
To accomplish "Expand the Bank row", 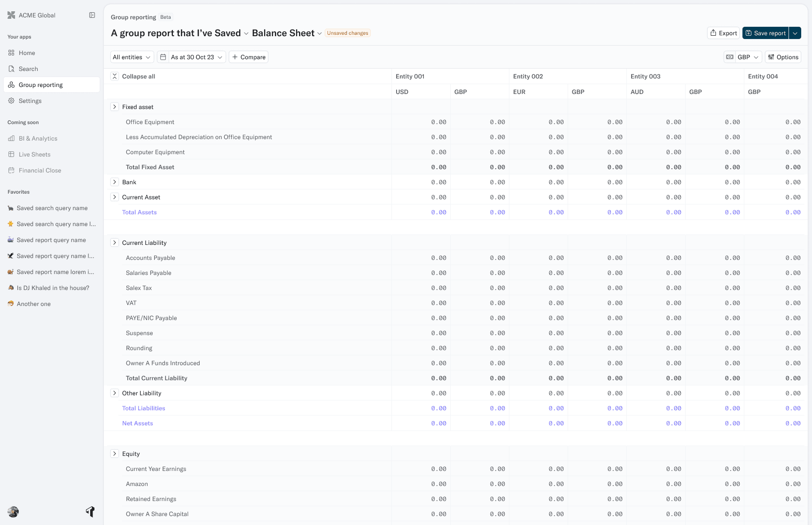I will [x=115, y=182].
